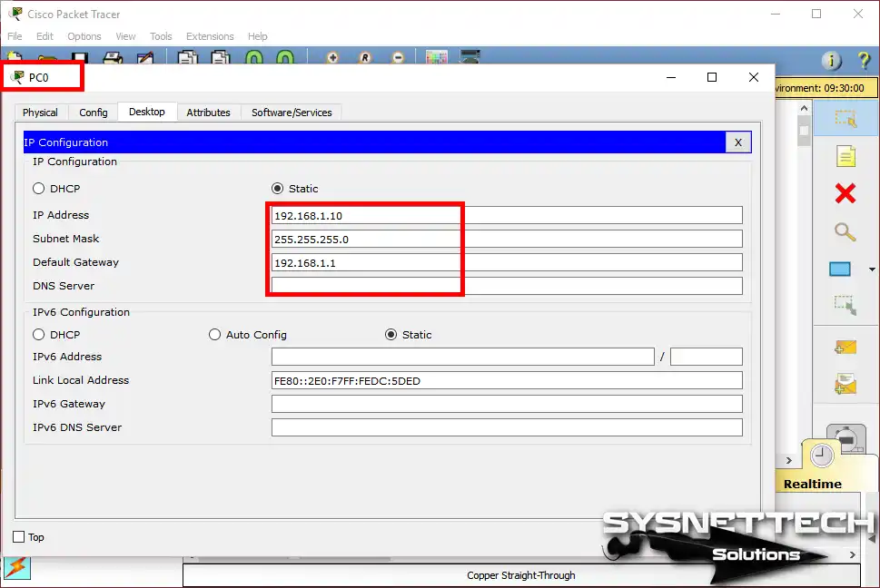Screen dimensions: 880x588
Task: Click the yellow question mark help icon
Action: click(x=864, y=60)
